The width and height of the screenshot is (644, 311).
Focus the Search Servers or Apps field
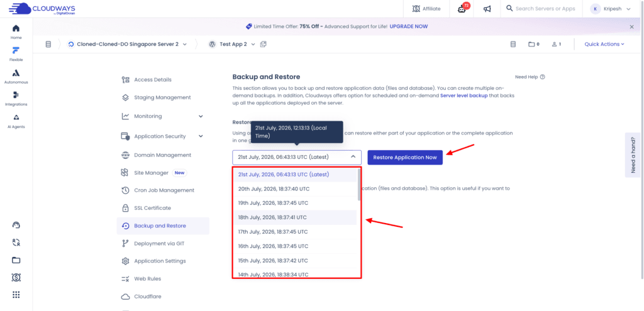point(541,9)
